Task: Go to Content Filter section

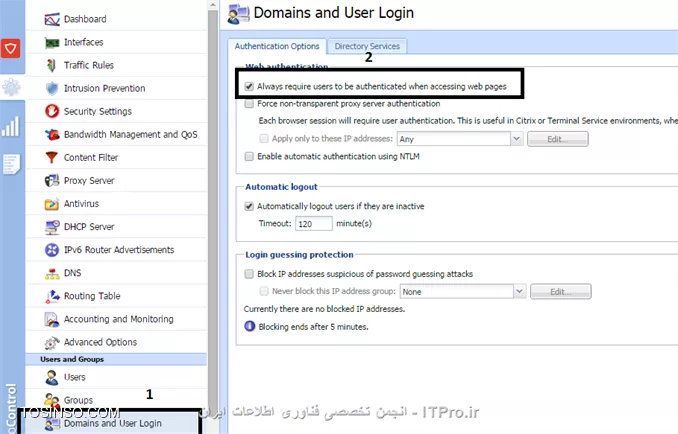Action: point(91,157)
